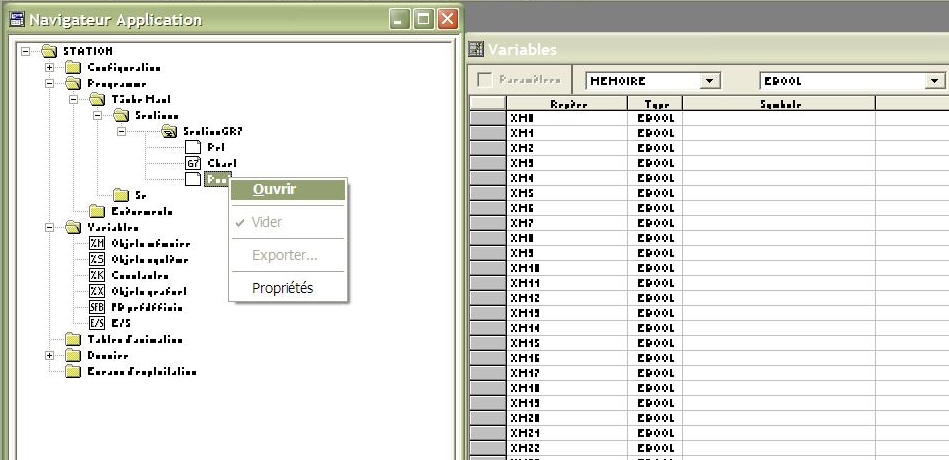This screenshot has width=949, height=460.
Task: Collapse the Sections tree node
Action: [x=97, y=115]
